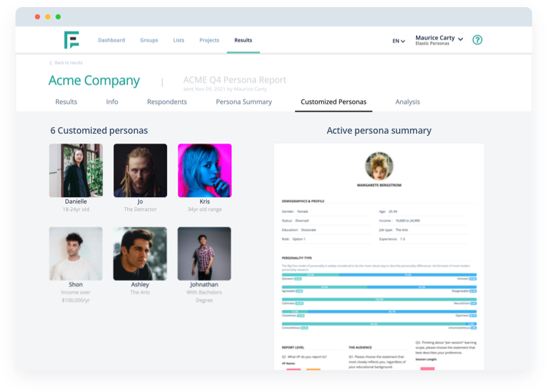The image size is (547, 392).
Task: Click the MARGARETE BERGSTROM name label
Action: tap(379, 185)
